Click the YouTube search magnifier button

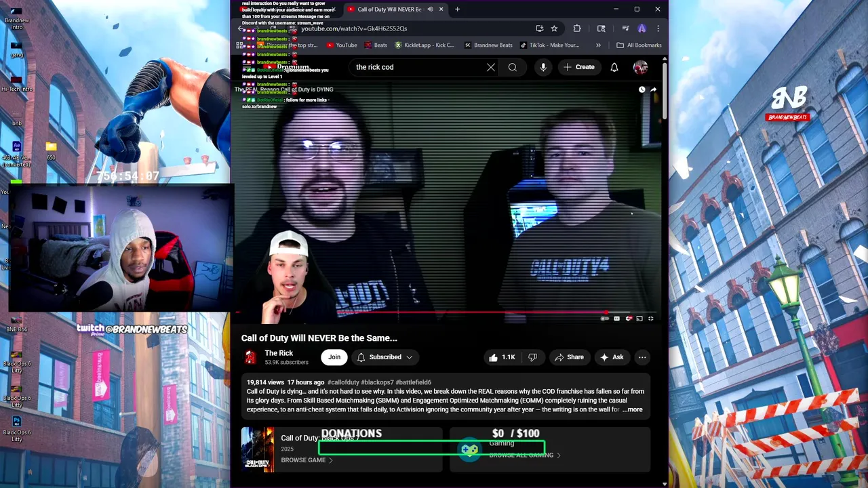coord(513,67)
